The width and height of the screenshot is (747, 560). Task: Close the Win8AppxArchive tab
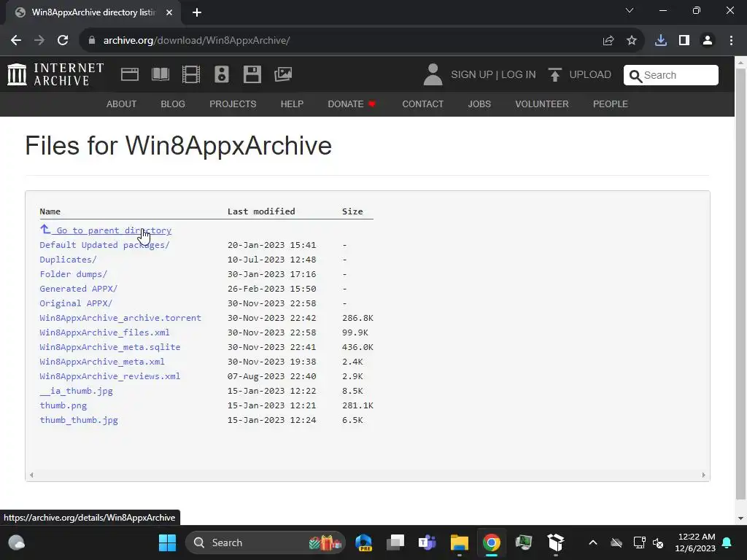click(169, 12)
